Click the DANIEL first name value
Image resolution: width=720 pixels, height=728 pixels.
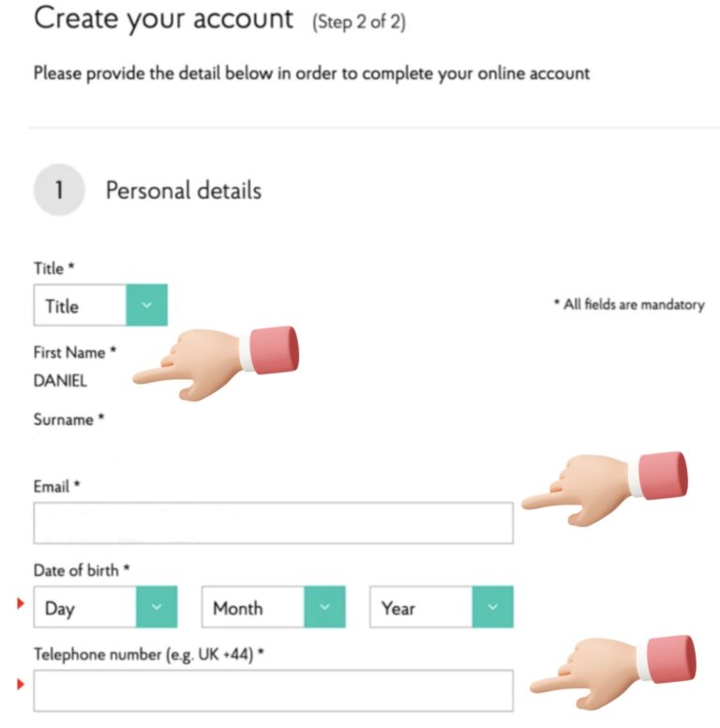60,382
